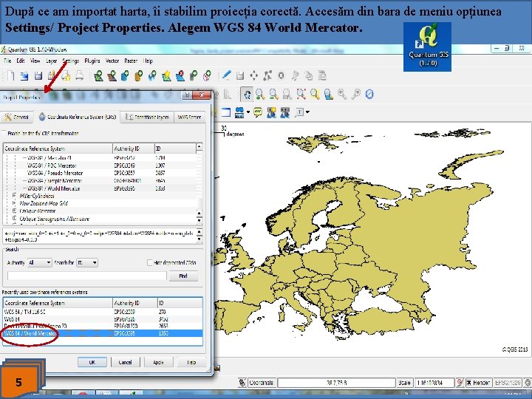Click OK in Project Properties
This screenshot has width=532, height=399.
92,362
